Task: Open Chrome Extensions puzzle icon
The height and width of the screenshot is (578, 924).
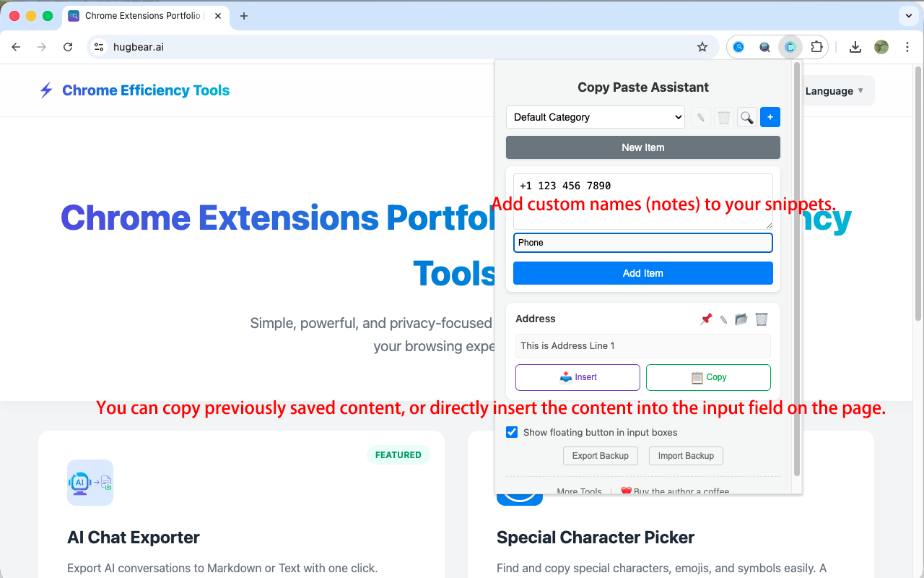Action: [816, 47]
